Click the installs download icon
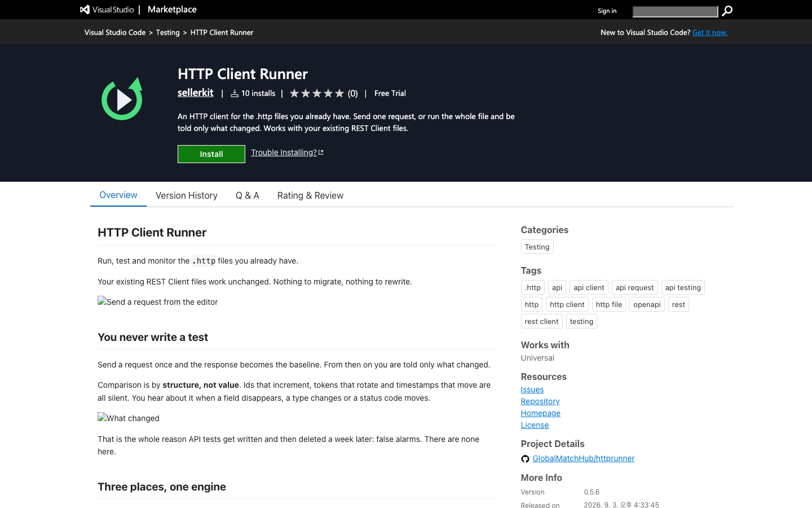Image resolution: width=812 pixels, height=508 pixels. [235, 93]
